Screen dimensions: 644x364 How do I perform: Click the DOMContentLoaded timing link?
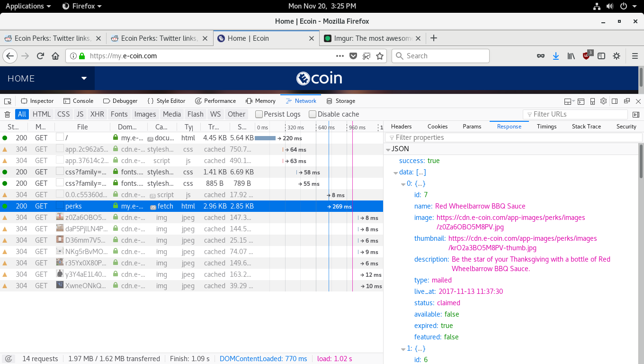(x=263, y=358)
